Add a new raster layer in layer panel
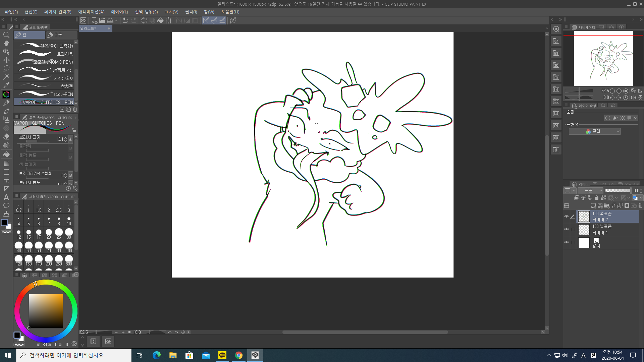The image size is (644, 362). (x=593, y=206)
